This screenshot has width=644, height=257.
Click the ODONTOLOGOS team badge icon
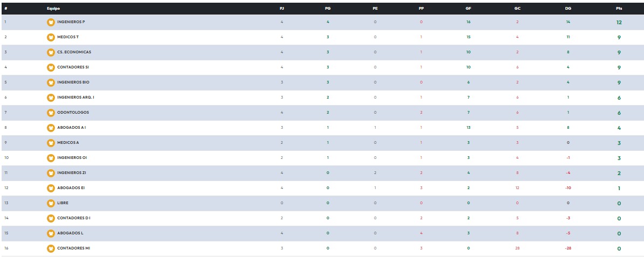[51, 113]
